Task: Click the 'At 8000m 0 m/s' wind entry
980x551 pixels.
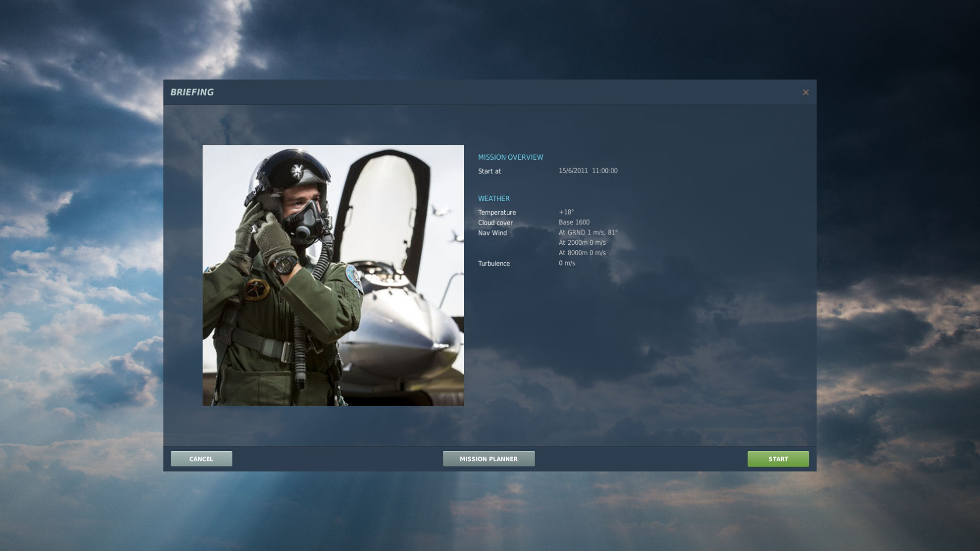Action: click(x=582, y=253)
